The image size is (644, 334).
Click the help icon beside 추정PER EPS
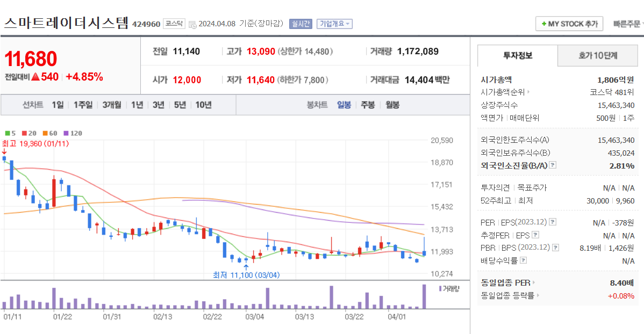point(535,235)
